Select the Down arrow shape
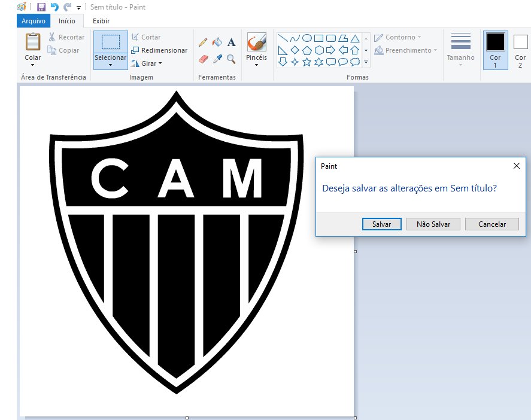This screenshot has width=531, height=420. tap(283, 62)
